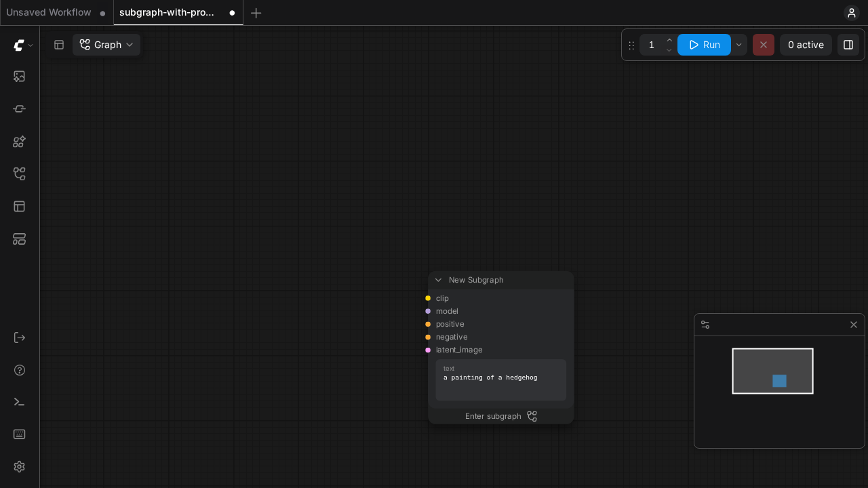Open the Graph mode dropdown
868x488 pixels.
tap(106, 45)
